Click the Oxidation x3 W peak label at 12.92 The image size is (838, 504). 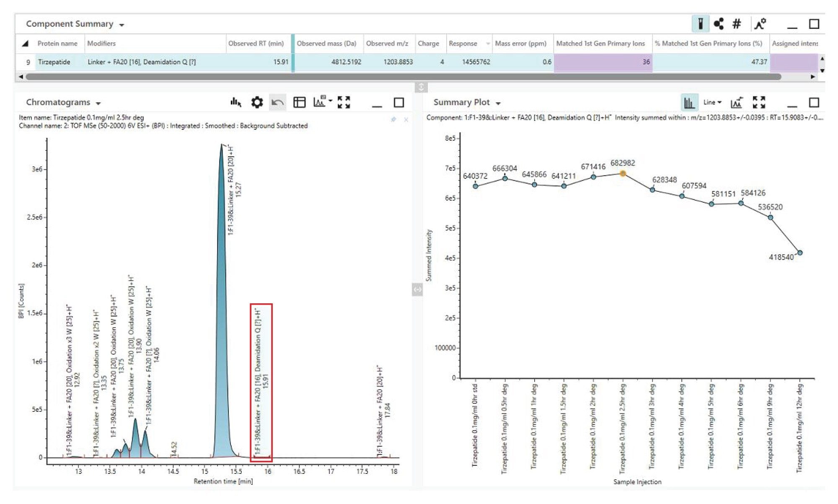72,380
